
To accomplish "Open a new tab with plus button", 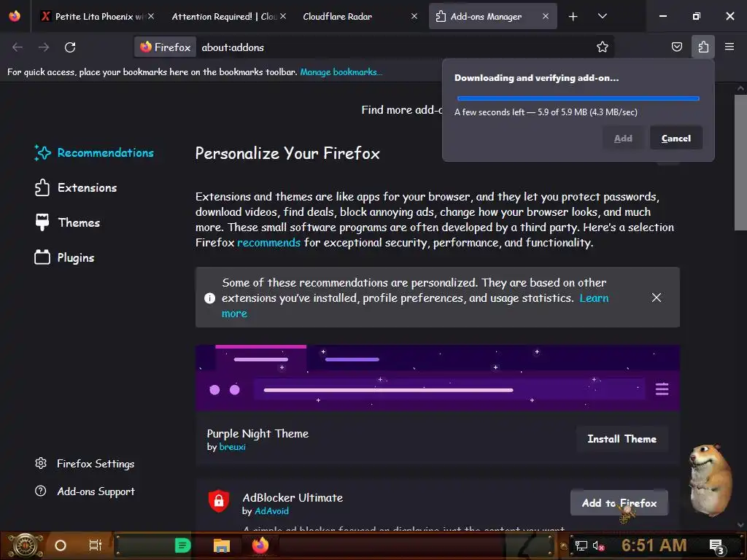I will tap(573, 16).
